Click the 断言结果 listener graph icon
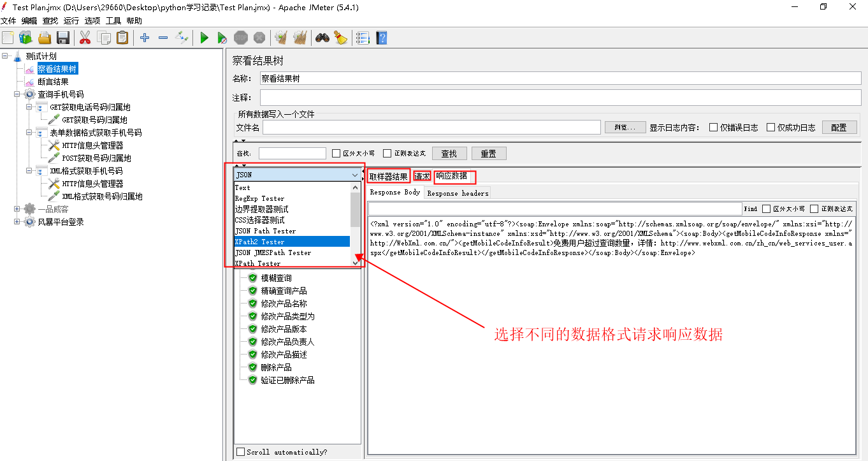 pos(29,82)
